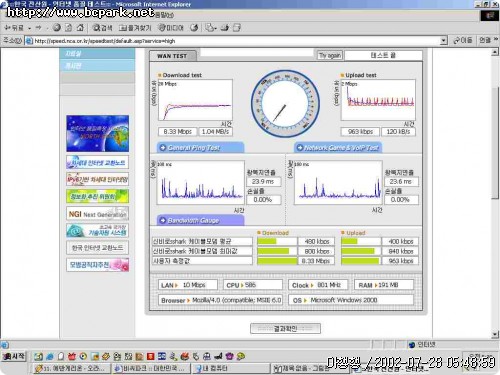Open the Network Game & VoIP Test header

pos(338,148)
